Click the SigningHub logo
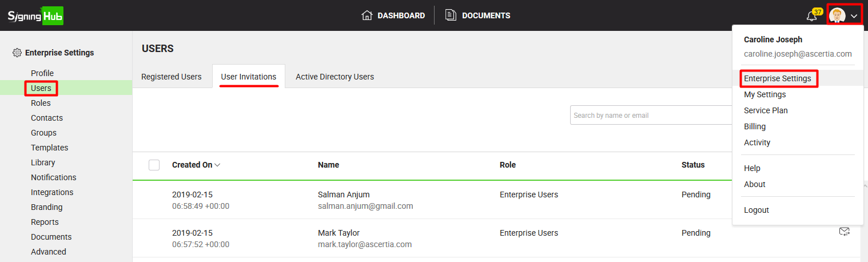The height and width of the screenshot is (262, 868). (x=35, y=15)
